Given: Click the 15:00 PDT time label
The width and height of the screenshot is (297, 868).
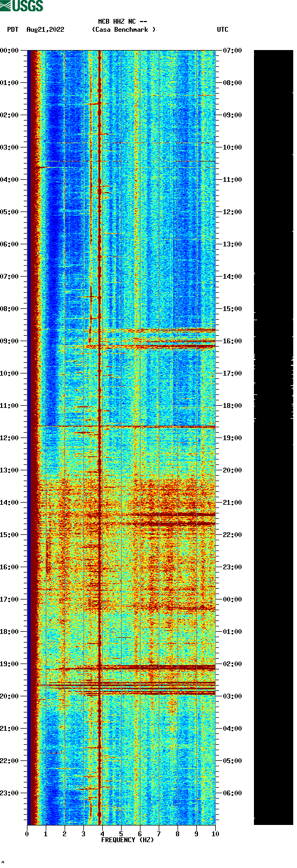Looking at the screenshot, I should [9, 535].
